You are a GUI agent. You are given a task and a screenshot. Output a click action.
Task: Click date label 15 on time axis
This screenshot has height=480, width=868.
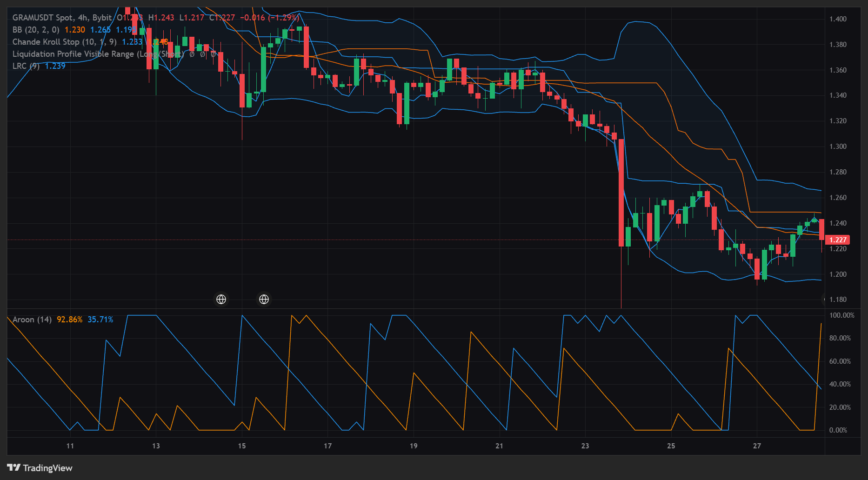[242, 446]
